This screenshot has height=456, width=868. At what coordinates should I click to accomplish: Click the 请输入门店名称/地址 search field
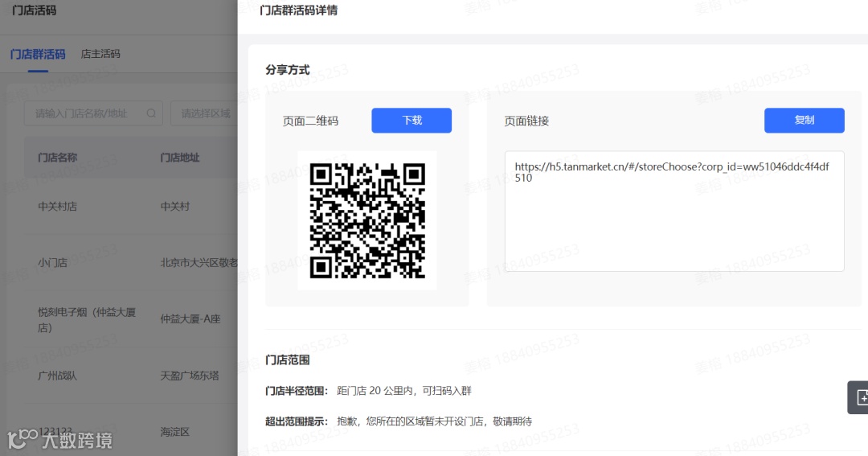(93, 113)
